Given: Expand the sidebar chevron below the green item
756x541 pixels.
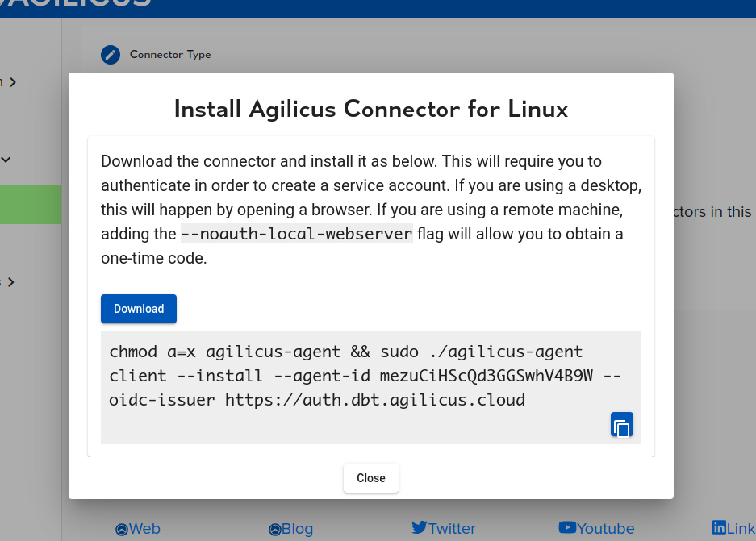Looking at the screenshot, I should [11, 282].
